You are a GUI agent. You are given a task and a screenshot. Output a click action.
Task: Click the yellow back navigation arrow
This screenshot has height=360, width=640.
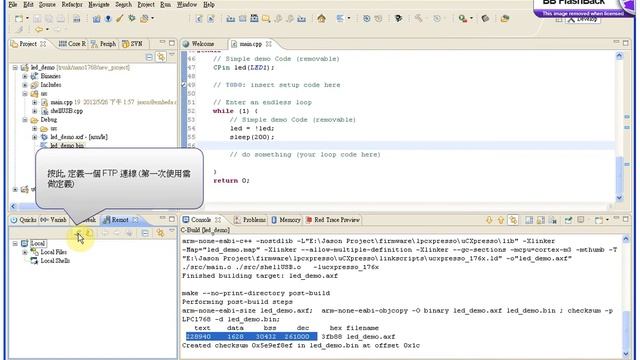[x=39, y=29]
